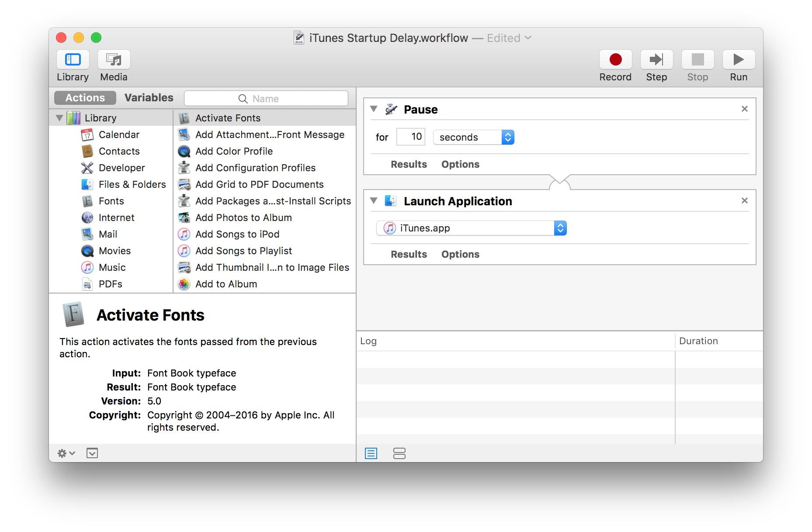Select the Actions tab
The height and width of the screenshot is (532, 812).
point(85,98)
